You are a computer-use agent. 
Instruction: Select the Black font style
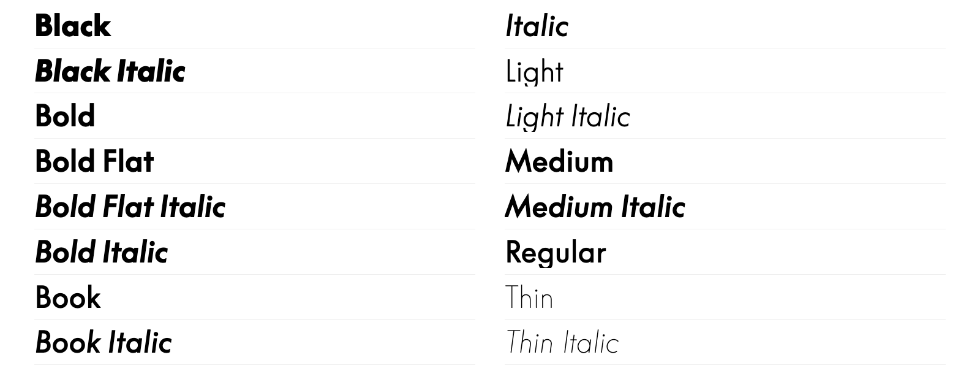point(73,26)
